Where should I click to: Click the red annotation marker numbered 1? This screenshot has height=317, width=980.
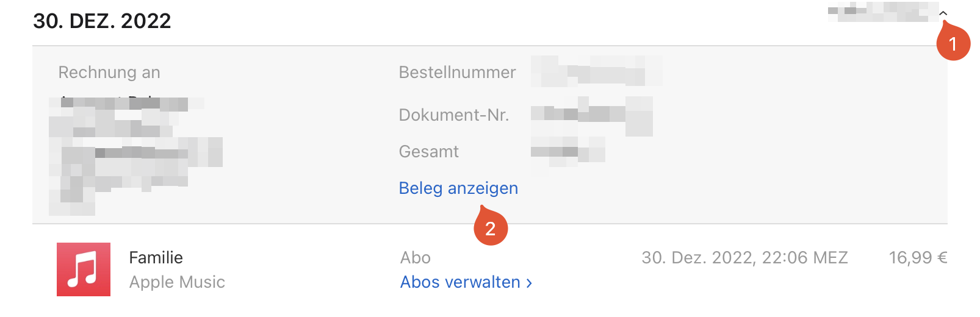(953, 44)
